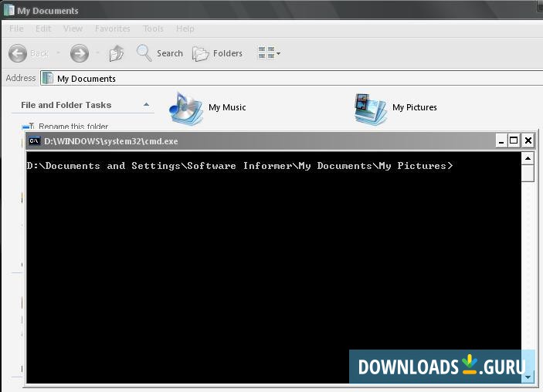Collapse the File and Folder Tasks panel

(147, 104)
